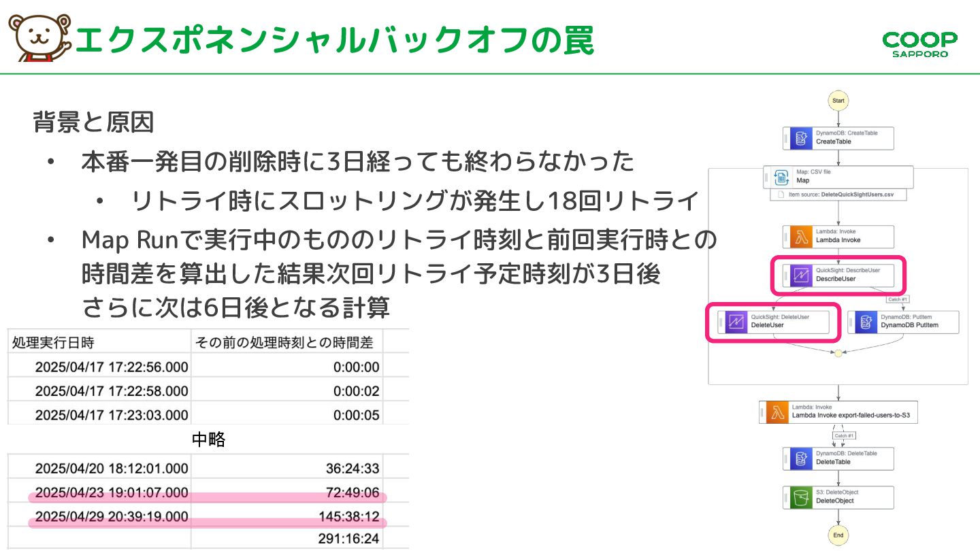980x551 pixels.
Task: Select the End node of workflow
Action: (838, 535)
